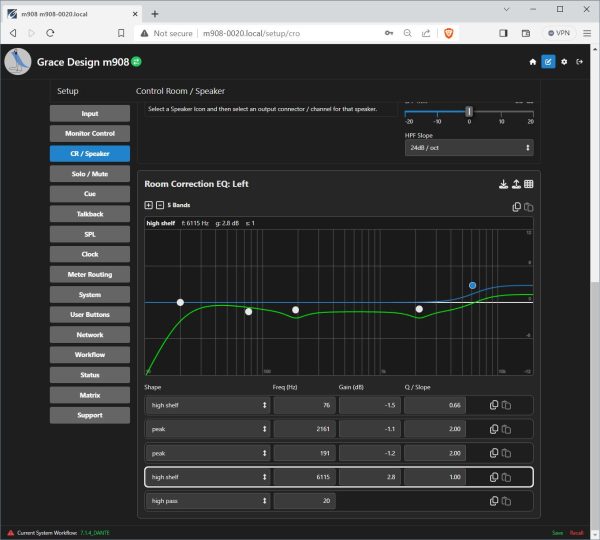600x540 pixels.
Task: Open the Monitor Control setup page
Action: (x=90, y=134)
